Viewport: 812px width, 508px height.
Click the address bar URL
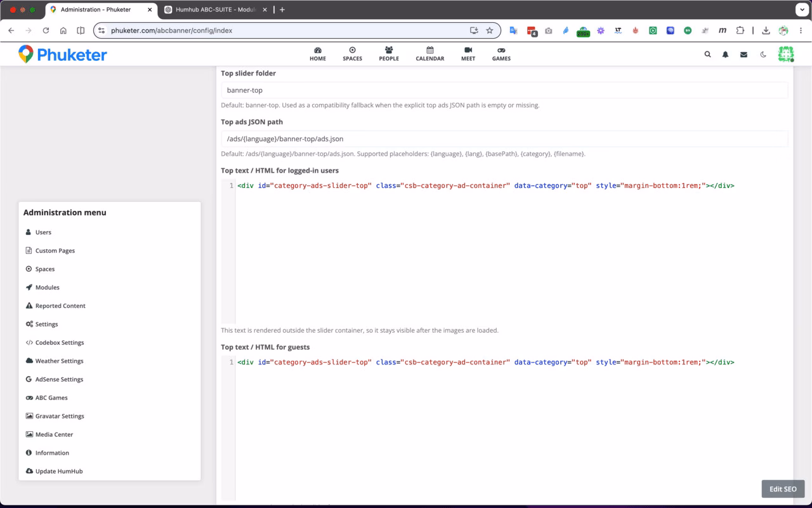[x=171, y=30]
